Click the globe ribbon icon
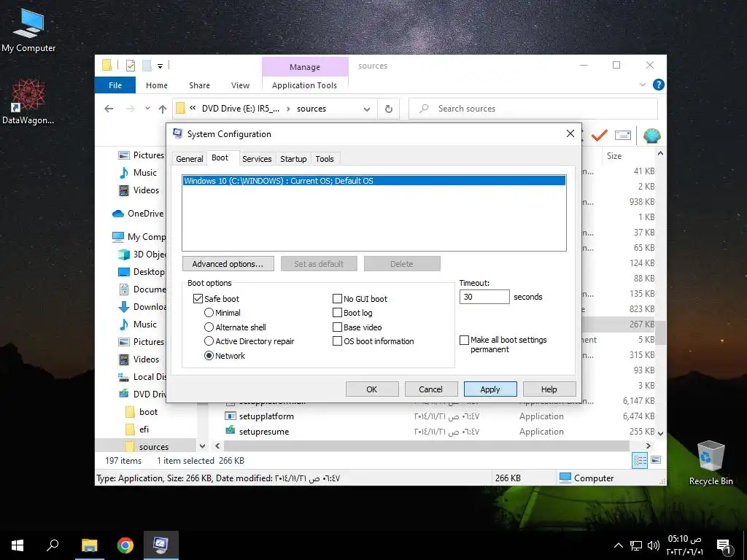Image resolution: width=747 pixels, height=560 pixels. (651, 136)
